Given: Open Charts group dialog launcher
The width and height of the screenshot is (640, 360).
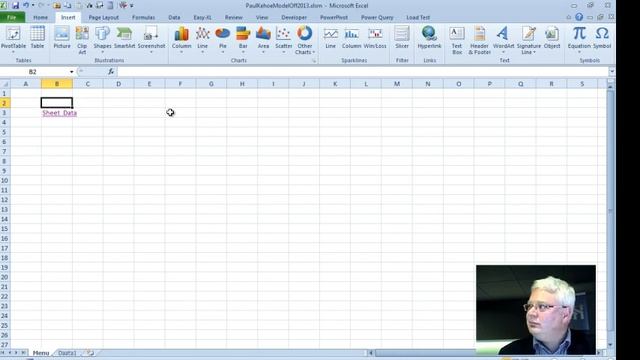Looking at the screenshot, I should 314,60.
